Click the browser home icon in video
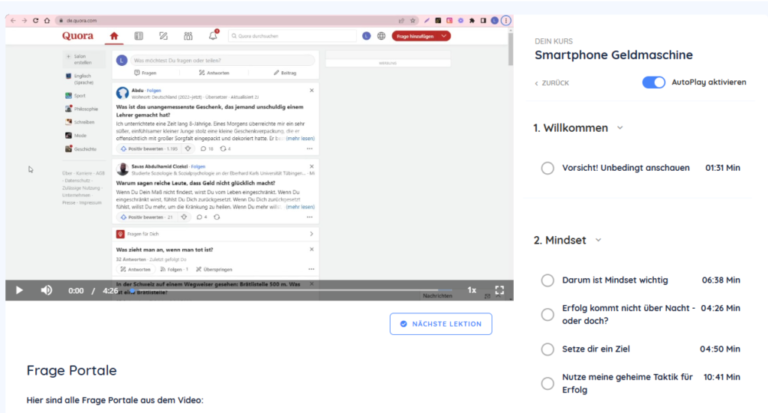768x413 pixels. pyautogui.click(x=47, y=21)
